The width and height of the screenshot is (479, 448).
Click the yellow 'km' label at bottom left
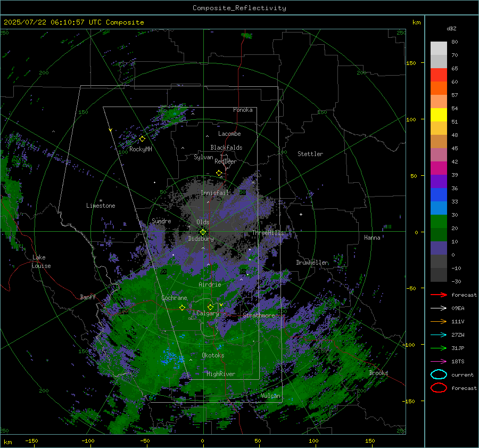(x=7, y=442)
